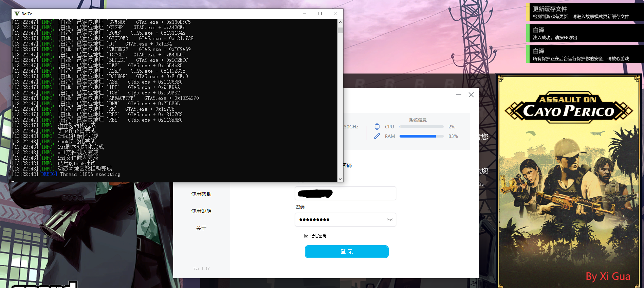Viewport: 644px width, 288px height.
Task: Click the CPU chip icon
Action: [x=377, y=127]
